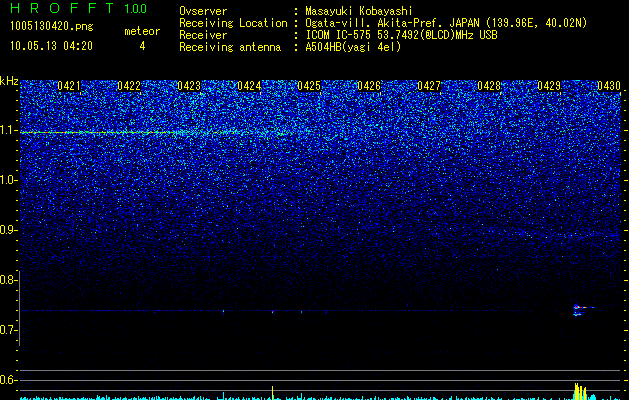Click the 1.1 frequency axis label
Viewport: 629px width, 400px height.
(9, 130)
